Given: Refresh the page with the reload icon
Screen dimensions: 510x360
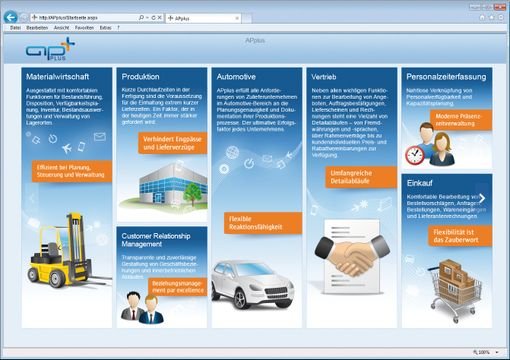Looking at the screenshot, I should (x=153, y=18).
